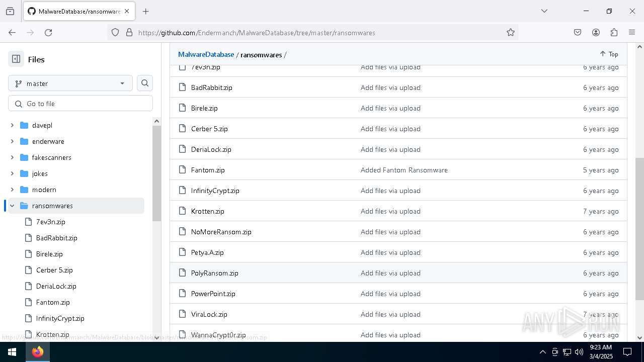Image resolution: width=644 pixels, height=362 pixels.
Task: Expand the fakescanners folder chevron
Action: (12, 157)
